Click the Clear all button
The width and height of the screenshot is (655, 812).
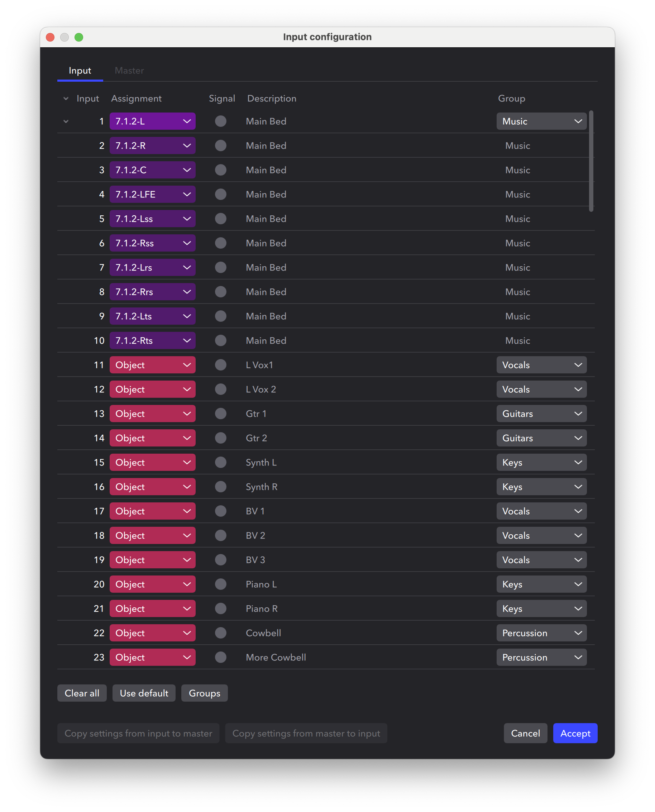point(81,693)
